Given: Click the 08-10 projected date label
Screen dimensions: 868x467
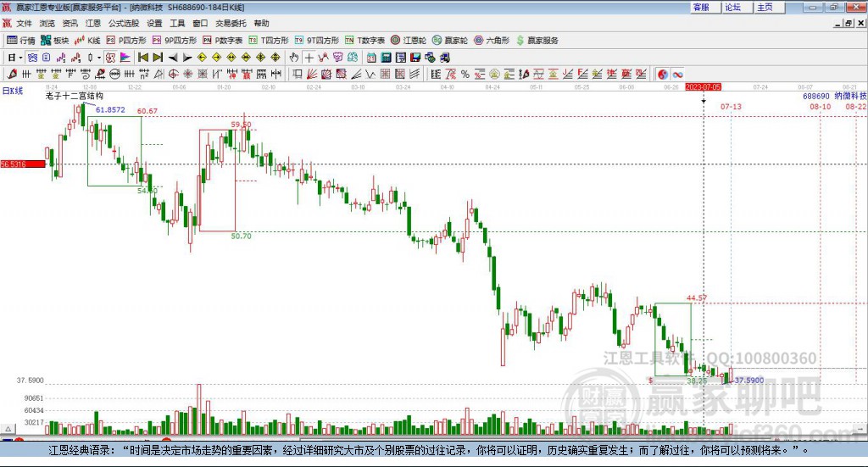Looking at the screenshot, I should pyautogui.click(x=820, y=106).
